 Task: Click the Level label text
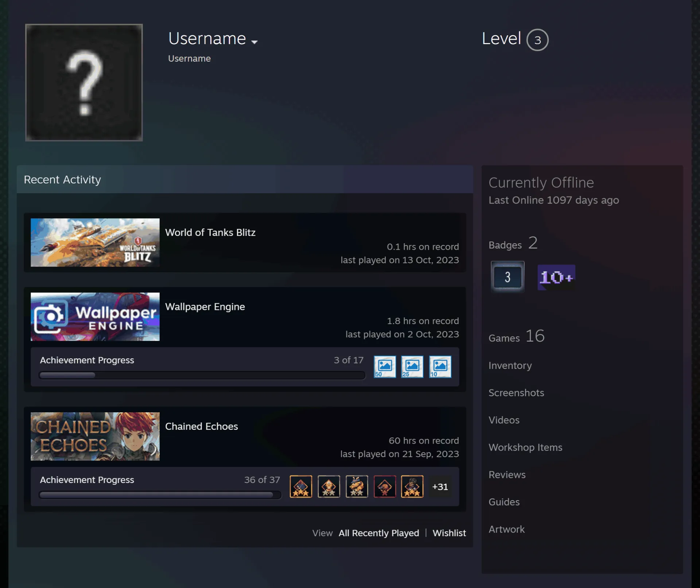501,39
